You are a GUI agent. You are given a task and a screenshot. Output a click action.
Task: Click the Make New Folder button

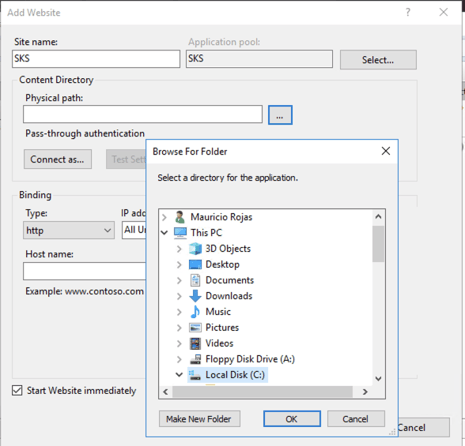[x=199, y=419]
